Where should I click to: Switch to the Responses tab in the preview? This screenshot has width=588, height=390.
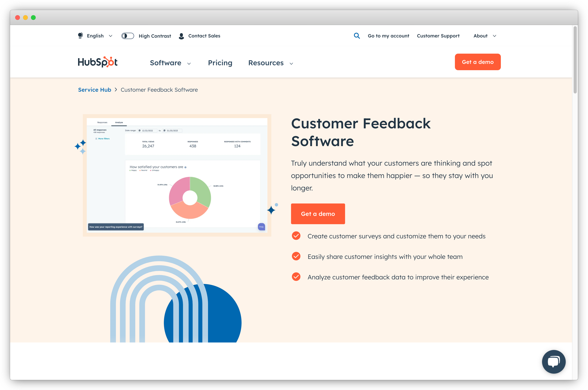(x=103, y=122)
